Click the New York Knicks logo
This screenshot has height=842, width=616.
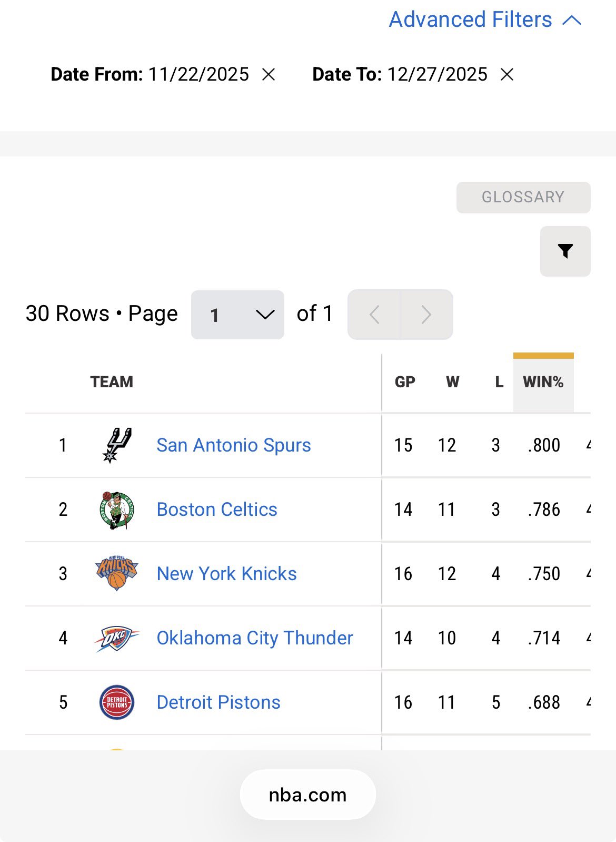[x=117, y=574]
